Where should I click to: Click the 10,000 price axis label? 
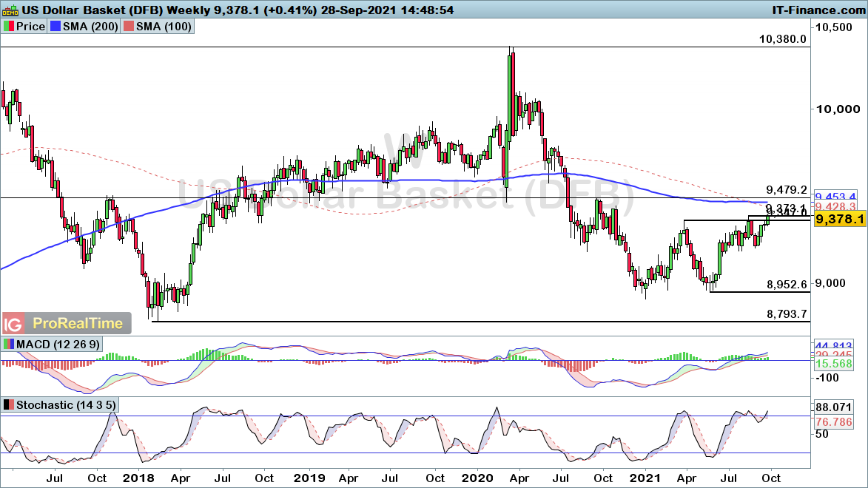pos(838,109)
